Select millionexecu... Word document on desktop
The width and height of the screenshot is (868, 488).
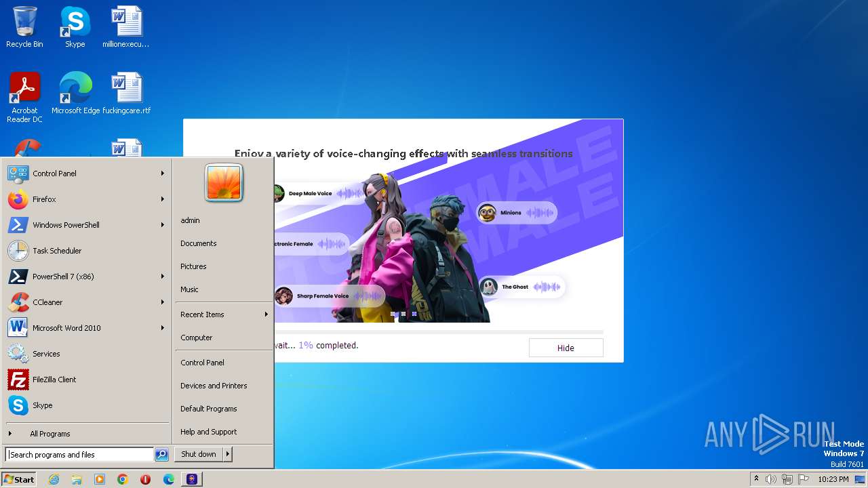[126, 27]
